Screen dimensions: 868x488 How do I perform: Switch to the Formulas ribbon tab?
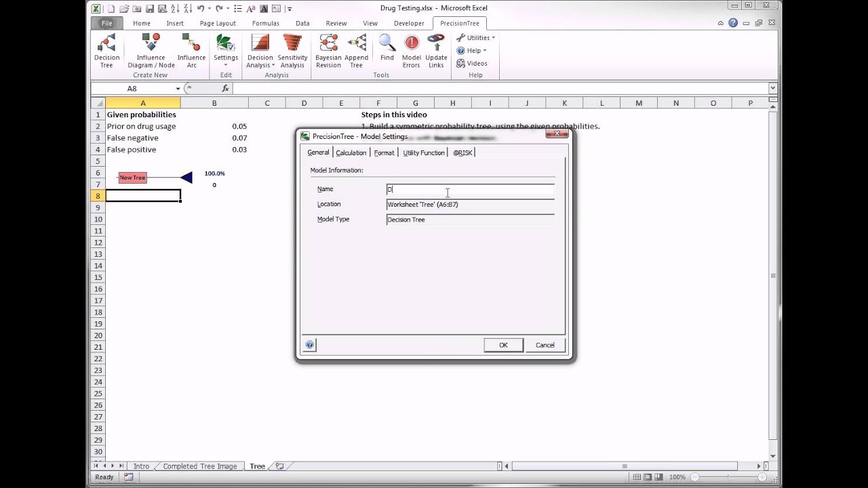click(265, 23)
